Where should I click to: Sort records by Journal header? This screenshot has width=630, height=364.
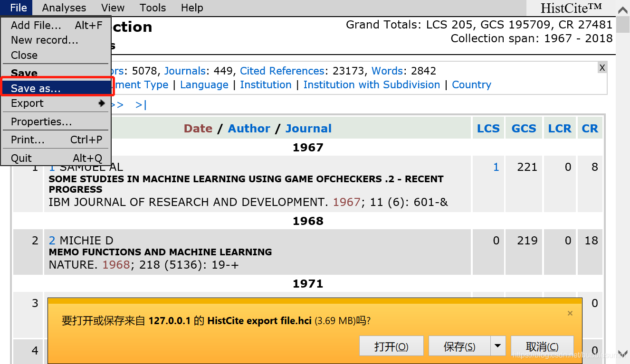308,129
